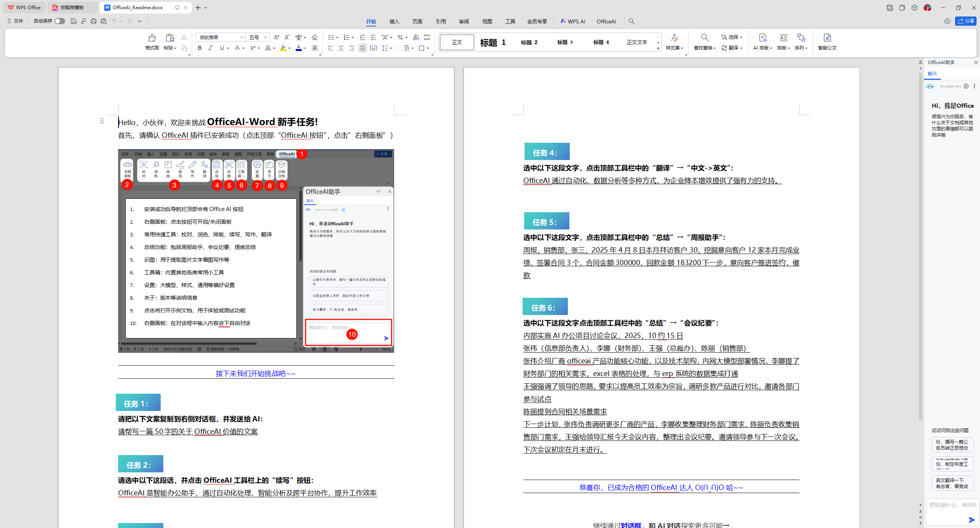Click the eraser clear-formatting icon
Image resolution: width=980 pixels, height=528 pixels.
(x=314, y=37)
